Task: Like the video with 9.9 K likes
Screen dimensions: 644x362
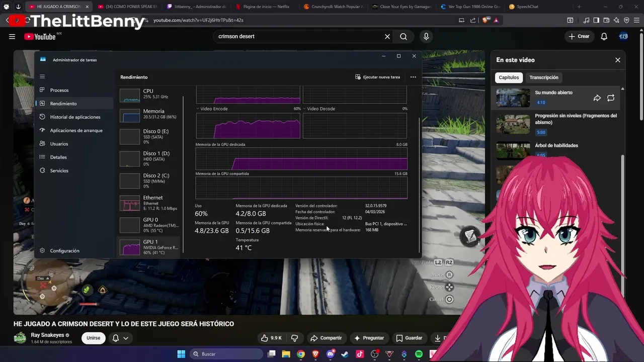Action: tap(272, 338)
